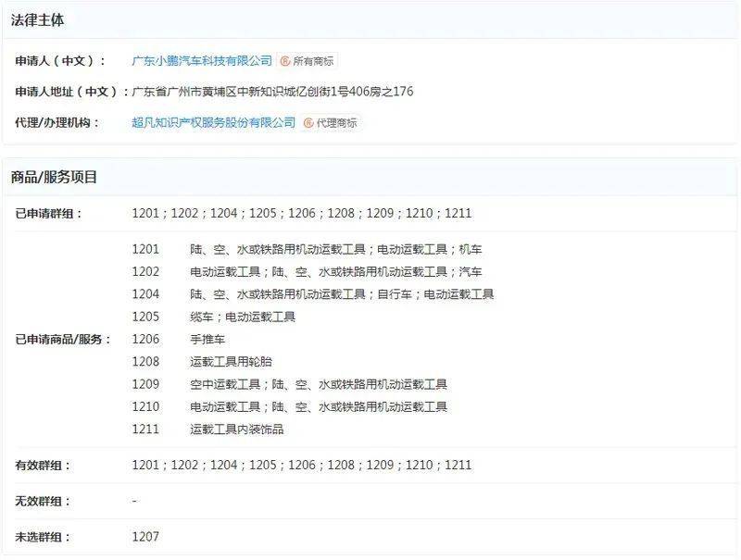Open agency link 超凡知识产权服务股份有限公司
This screenshot has height=560, width=741.
pos(214,123)
